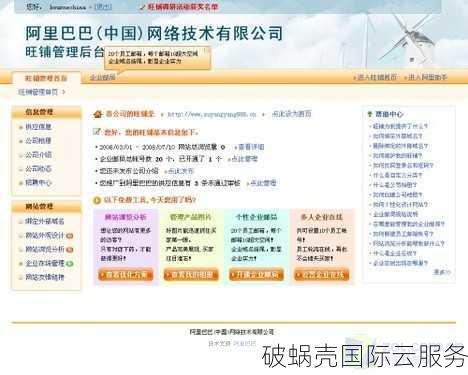Viewport: 468px width, 375px height.
Task: Click the footer company name text
Action: click(232, 332)
